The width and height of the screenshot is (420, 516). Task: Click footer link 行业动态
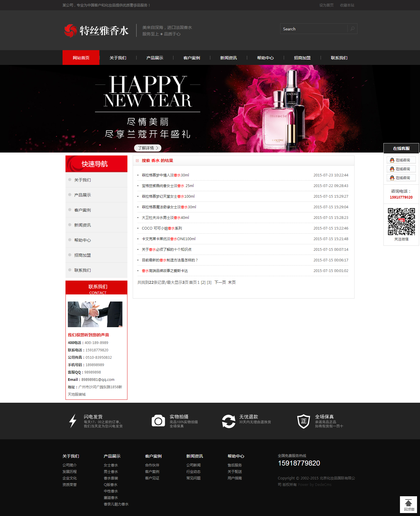click(193, 472)
